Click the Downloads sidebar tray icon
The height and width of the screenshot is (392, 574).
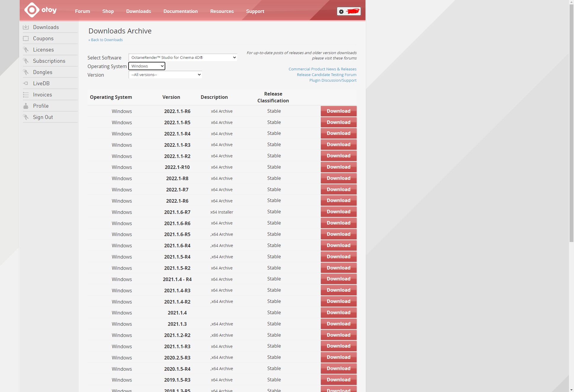coord(26,27)
